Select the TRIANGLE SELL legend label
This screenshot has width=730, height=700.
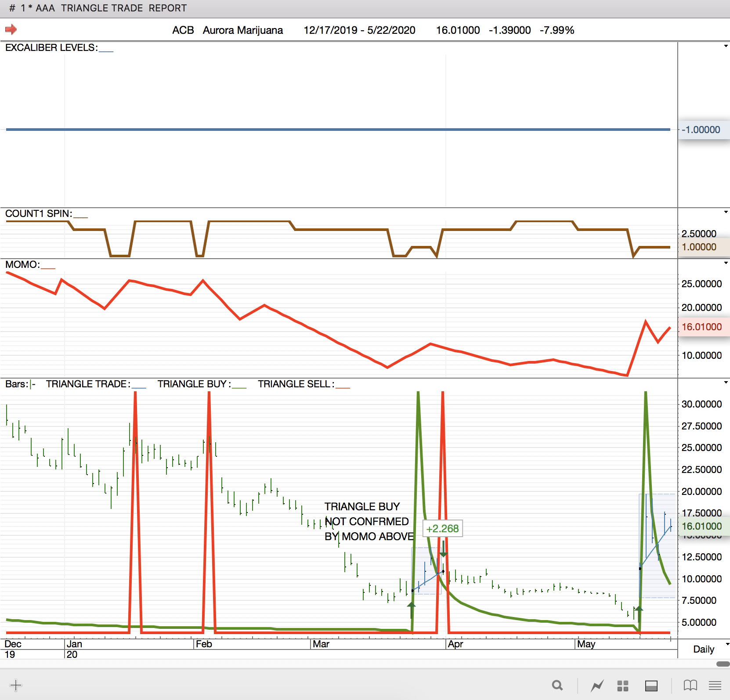[x=294, y=384]
